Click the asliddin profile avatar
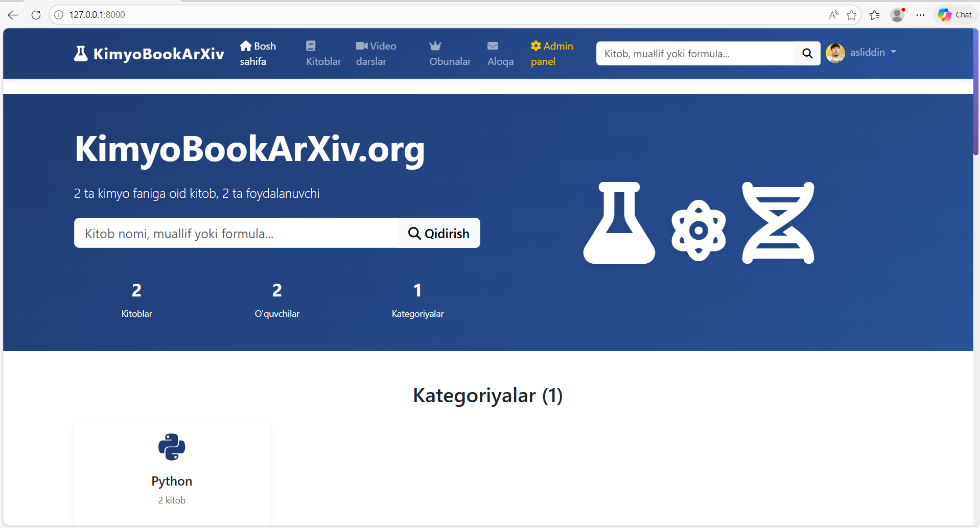The height and width of the screenshot is (528, 980). 835,53
